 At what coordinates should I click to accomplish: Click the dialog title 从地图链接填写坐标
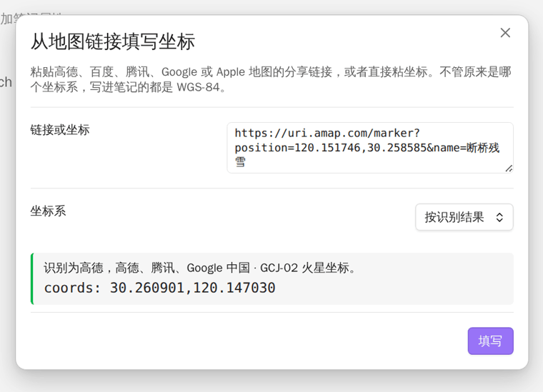click(x=113, y=41)
